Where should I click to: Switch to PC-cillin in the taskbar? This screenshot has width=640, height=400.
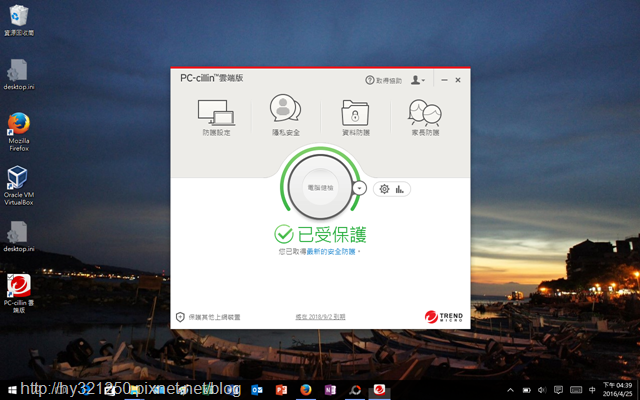tap(379, 390)
